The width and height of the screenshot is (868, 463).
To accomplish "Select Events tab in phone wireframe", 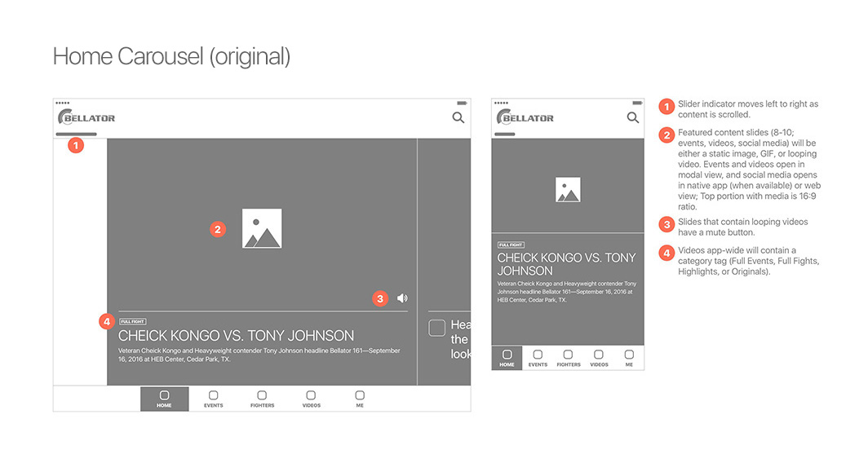I will point(538,358).
